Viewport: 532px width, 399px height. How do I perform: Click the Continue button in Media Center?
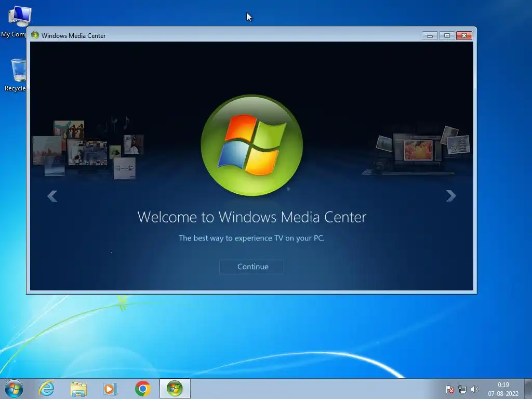[252, 267]
